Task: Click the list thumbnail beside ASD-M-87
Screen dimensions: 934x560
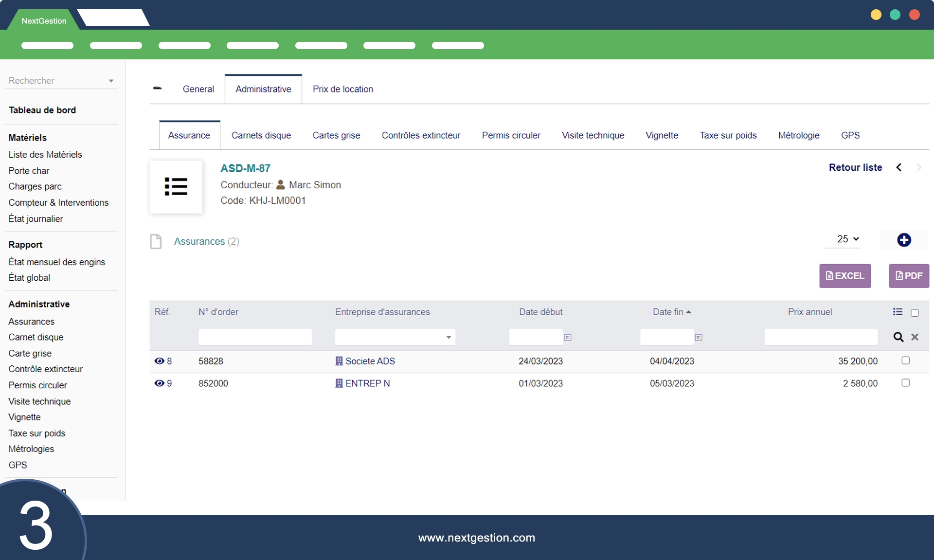Action: tap(176, 187)
